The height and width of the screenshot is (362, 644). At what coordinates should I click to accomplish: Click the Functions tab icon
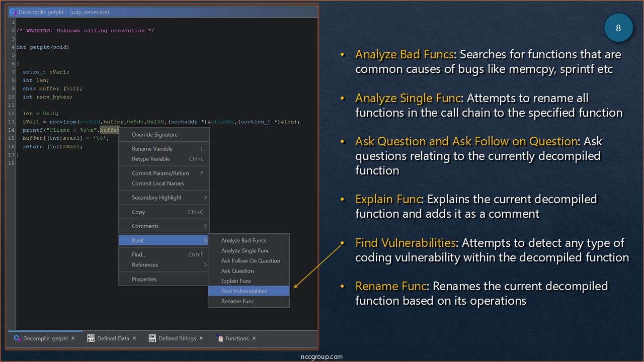(x=219, y=338)
